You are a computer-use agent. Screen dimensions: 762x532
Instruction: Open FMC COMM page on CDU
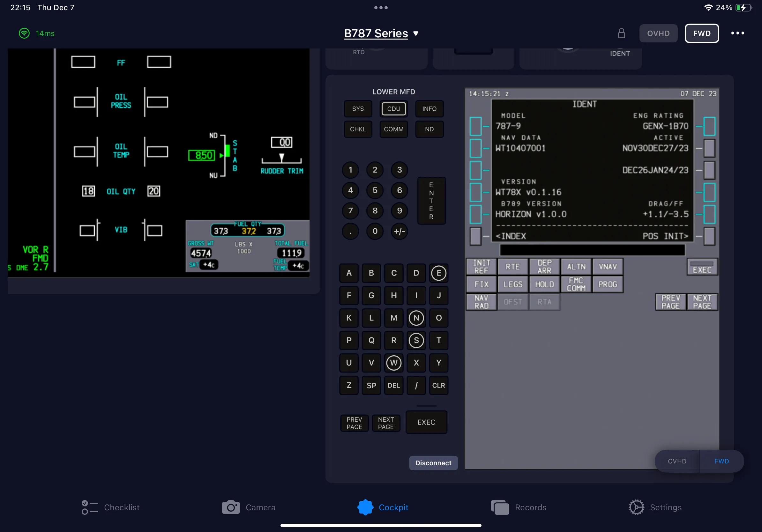pos(576,284)
